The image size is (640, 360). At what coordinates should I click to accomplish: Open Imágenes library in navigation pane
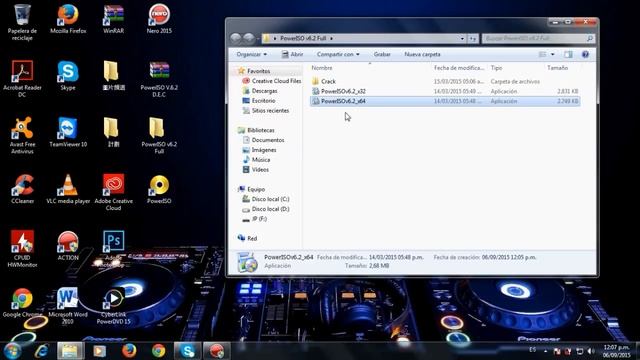260,150
